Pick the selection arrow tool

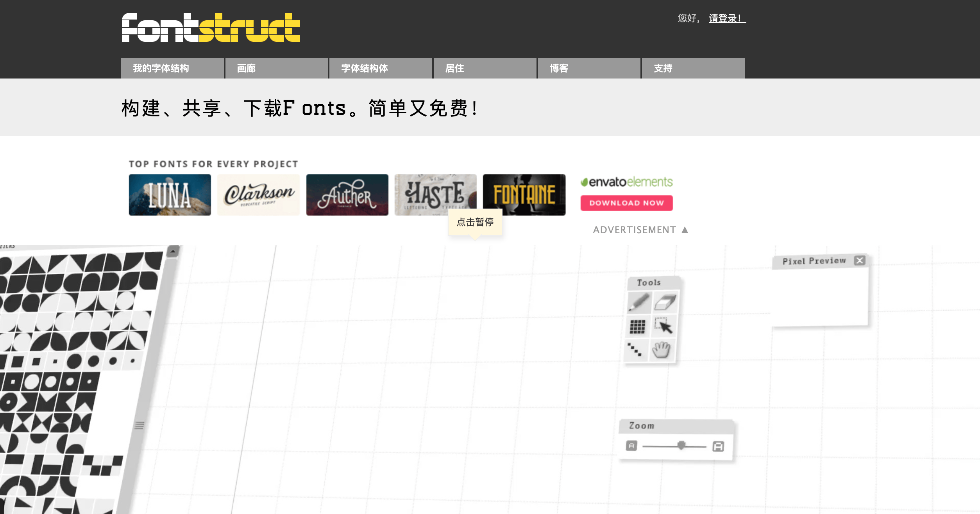point(663,326)
